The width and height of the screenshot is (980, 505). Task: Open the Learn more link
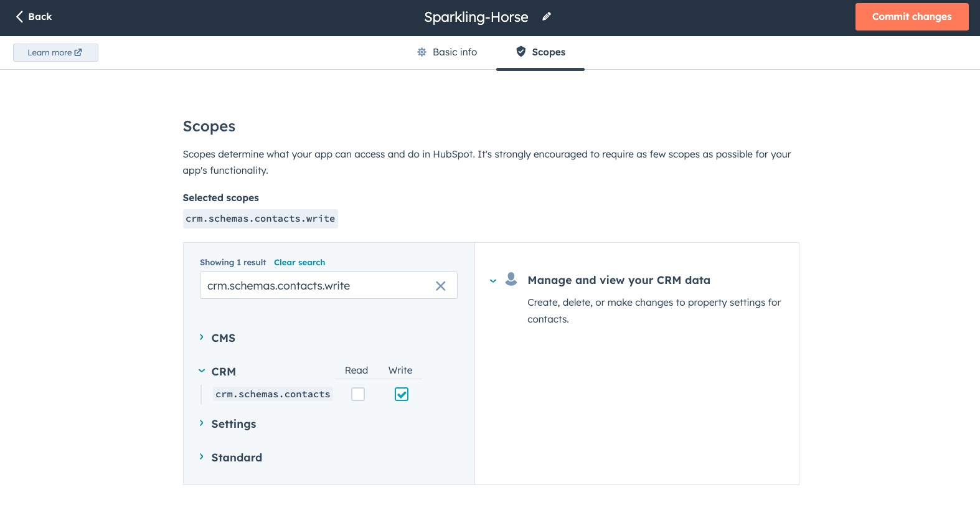[55, 52]
